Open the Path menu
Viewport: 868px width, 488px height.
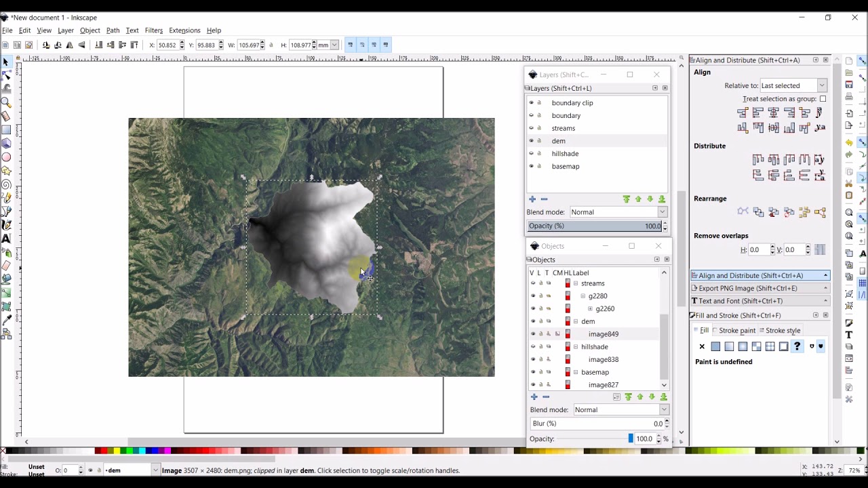113,30
